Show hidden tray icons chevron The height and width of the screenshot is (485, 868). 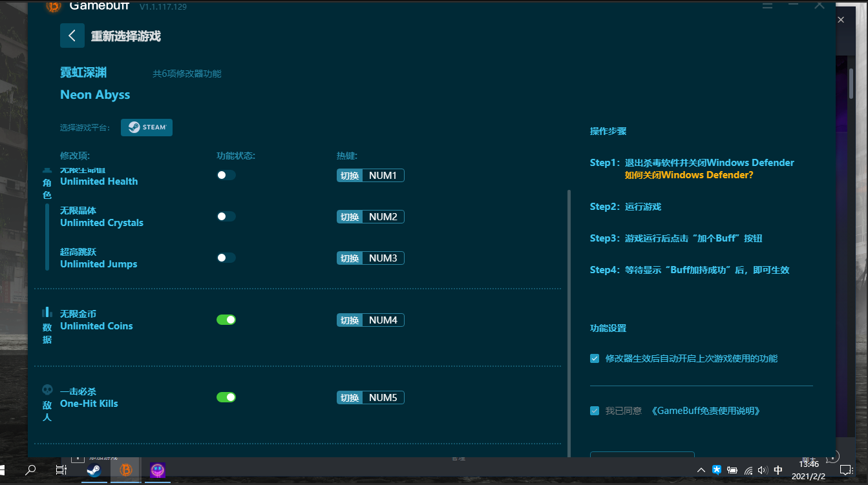point(701,470)
